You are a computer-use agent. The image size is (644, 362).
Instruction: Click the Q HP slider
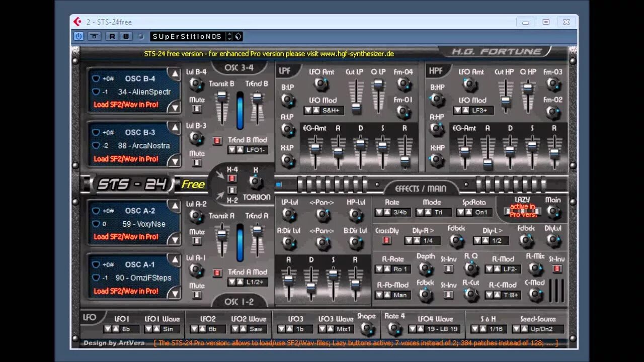(x=527, y=96)
